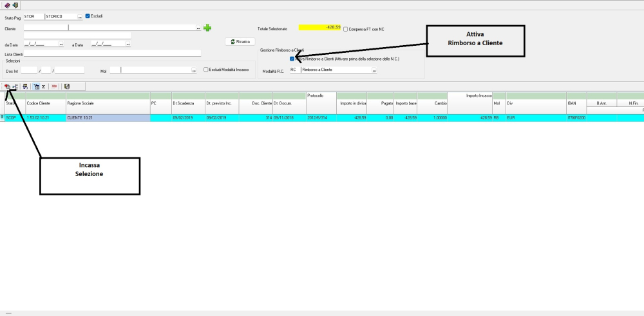Click the save grid layout icon
This screenshot has width=644, height=316.
pos(67,86)
